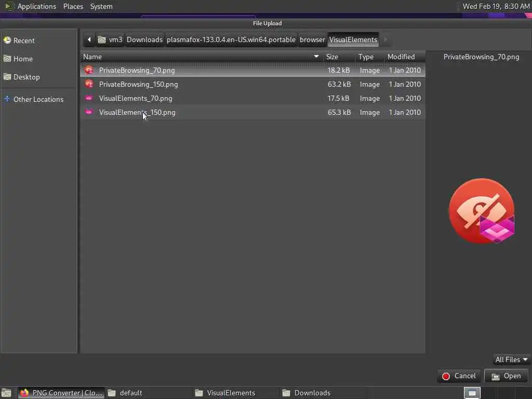This screenshot has width=532, height=399.
Task: Click the private browsing preview image
Action: pos(482,211)
